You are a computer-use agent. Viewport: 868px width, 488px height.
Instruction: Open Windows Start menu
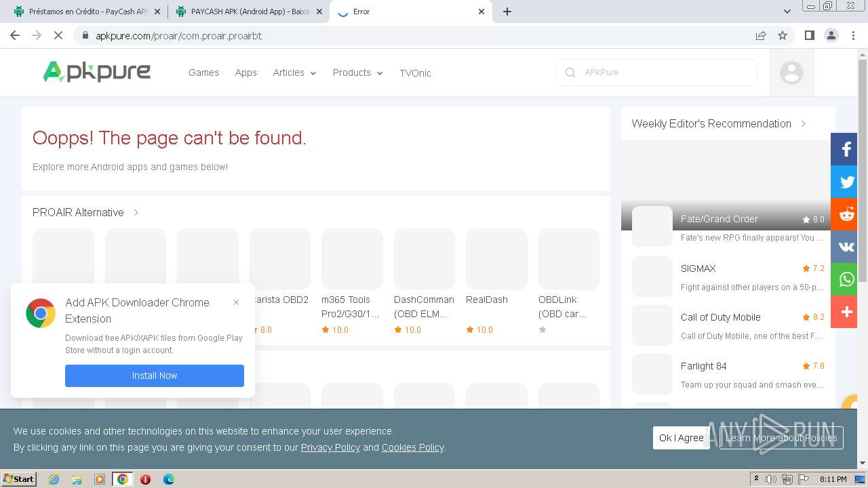[19, 479]
